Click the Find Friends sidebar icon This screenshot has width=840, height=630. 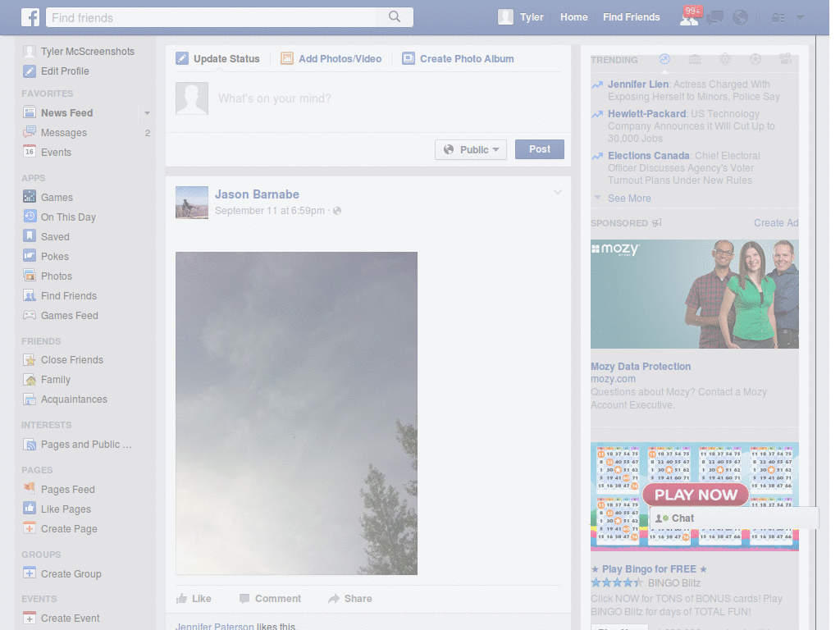click(x=30, y=295)
